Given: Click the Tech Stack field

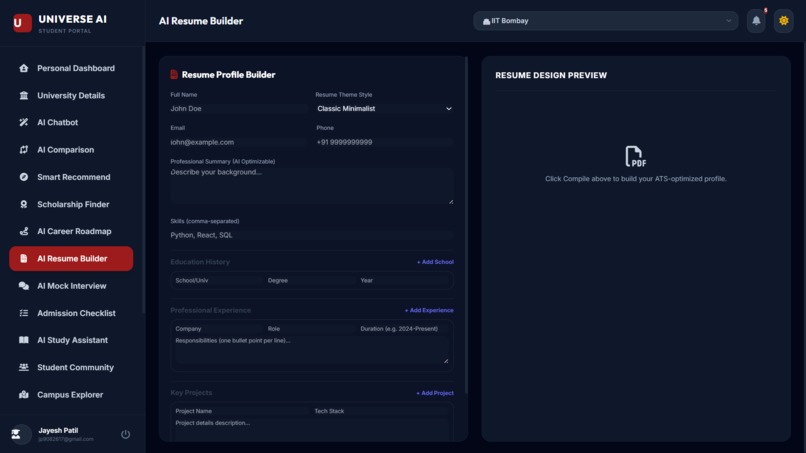Looking at the screenshot, I should [x=381, y=411].
